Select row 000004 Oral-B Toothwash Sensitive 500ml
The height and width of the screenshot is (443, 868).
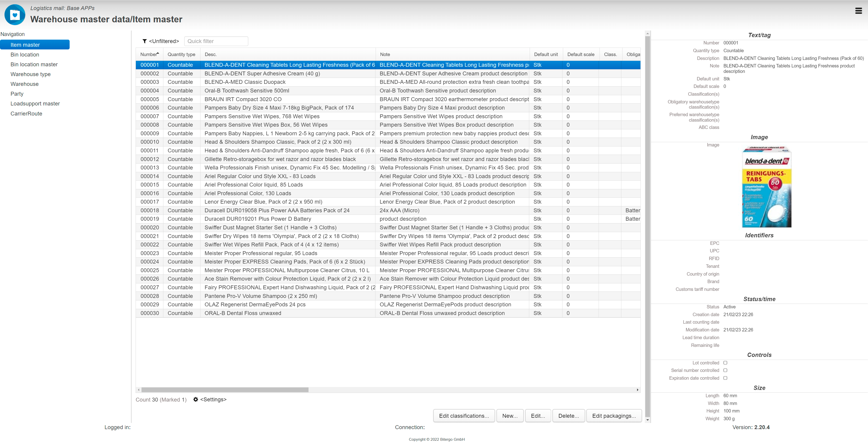coord(388,91)
